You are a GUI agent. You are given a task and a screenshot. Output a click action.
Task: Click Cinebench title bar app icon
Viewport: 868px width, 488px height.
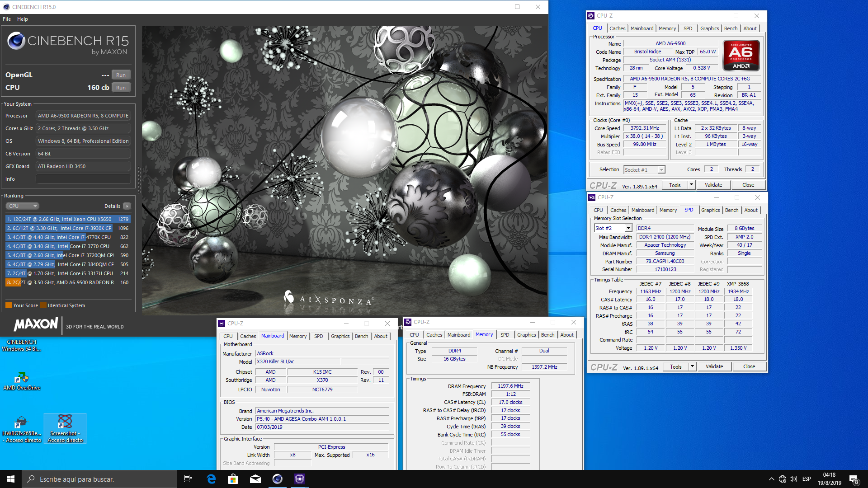coord(6,7)
